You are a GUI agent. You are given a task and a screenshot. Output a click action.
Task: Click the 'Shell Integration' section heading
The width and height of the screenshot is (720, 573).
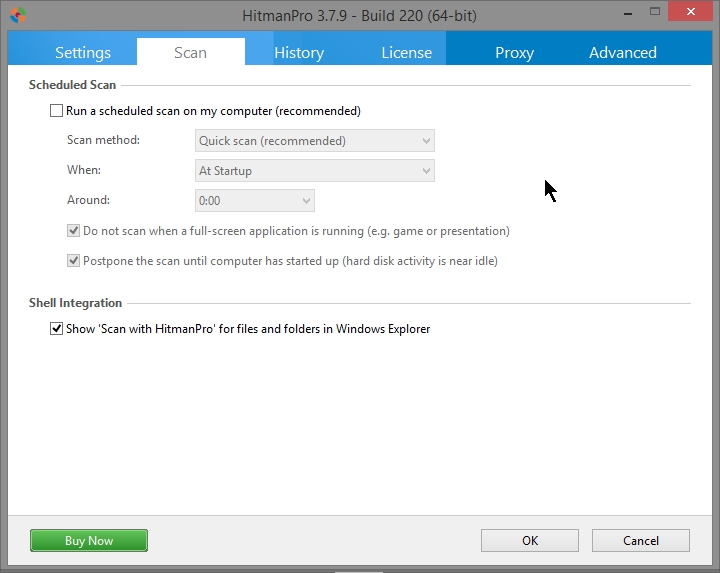click(75, 303)
